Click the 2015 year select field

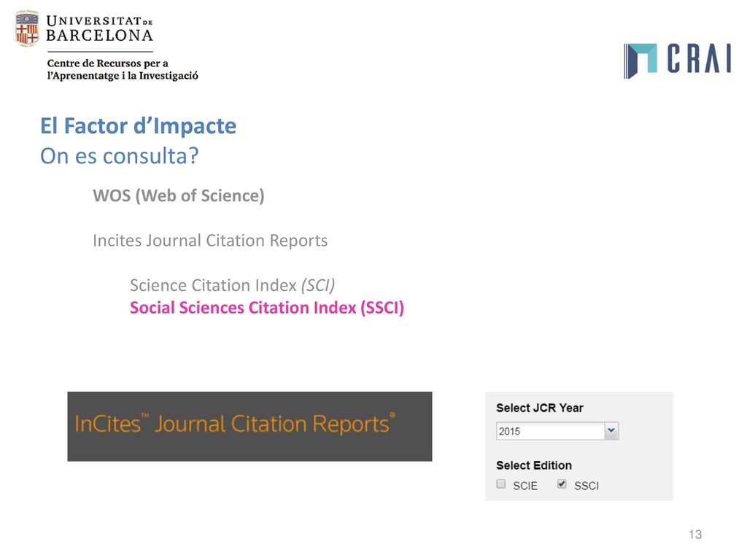[x=557, y=431]
